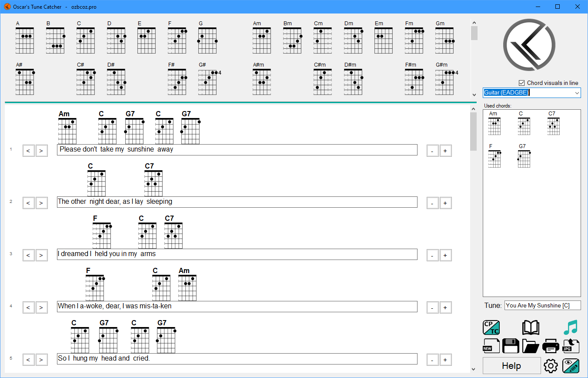Export tune as JPG
Viewport: 588px width, 378px height.
[571, 346]
